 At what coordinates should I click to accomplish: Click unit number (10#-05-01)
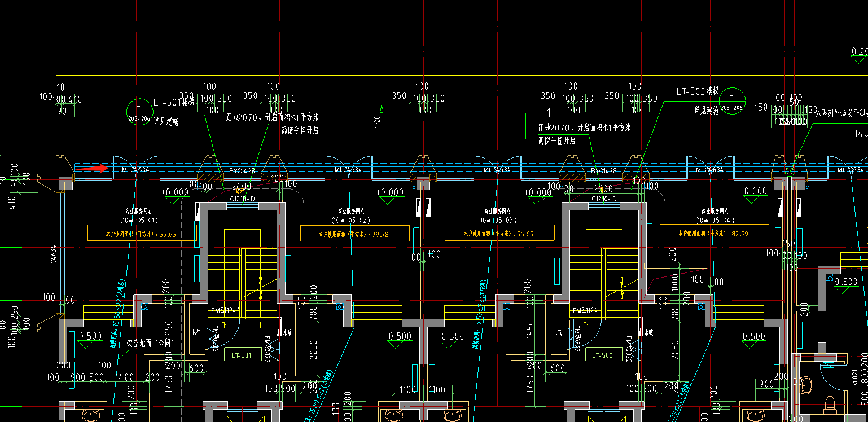pos(139,220)
